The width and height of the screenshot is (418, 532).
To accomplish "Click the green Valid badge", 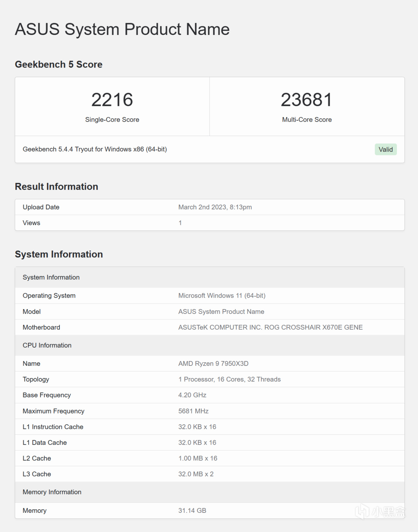I will (386, 149).
